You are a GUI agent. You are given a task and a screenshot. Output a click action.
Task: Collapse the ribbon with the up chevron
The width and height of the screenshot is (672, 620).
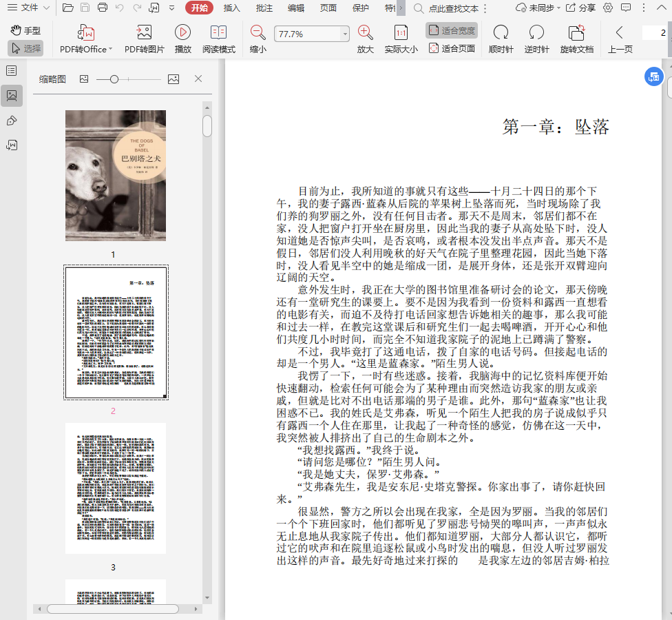coord(661,8)
